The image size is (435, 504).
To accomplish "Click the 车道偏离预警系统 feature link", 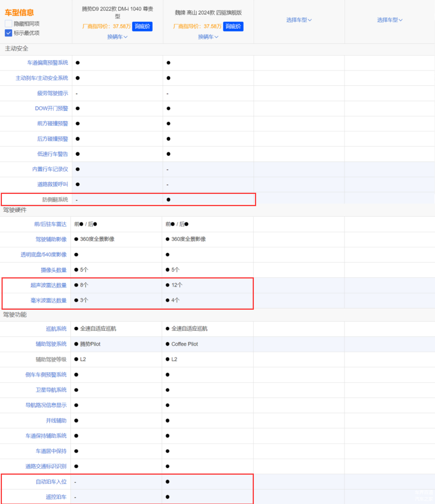I will point(48,62).
